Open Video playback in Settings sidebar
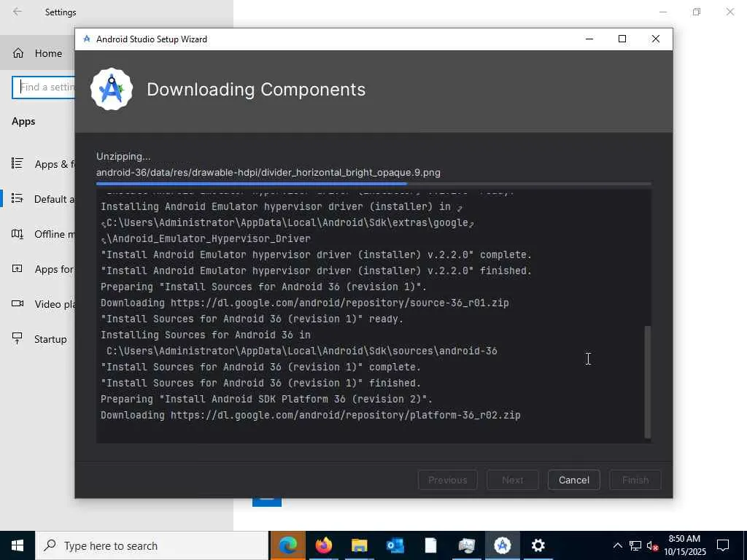Viewport: 747px width, 560px height. 37,304
